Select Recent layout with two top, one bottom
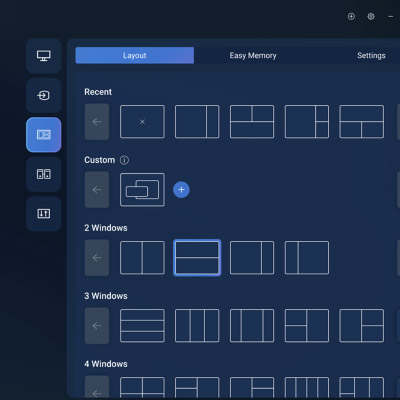 [x=252, y=122]
